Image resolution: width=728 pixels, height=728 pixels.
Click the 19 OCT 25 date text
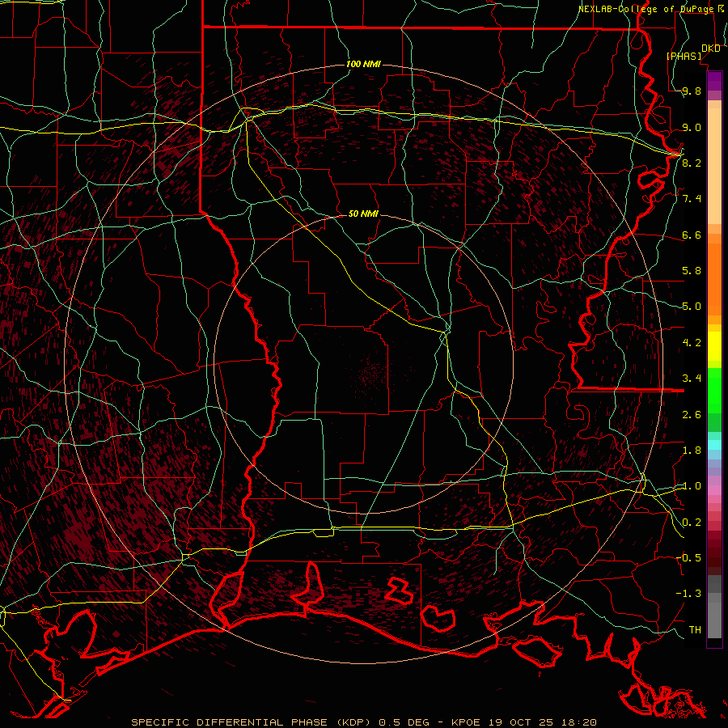(x=522, y=722)
